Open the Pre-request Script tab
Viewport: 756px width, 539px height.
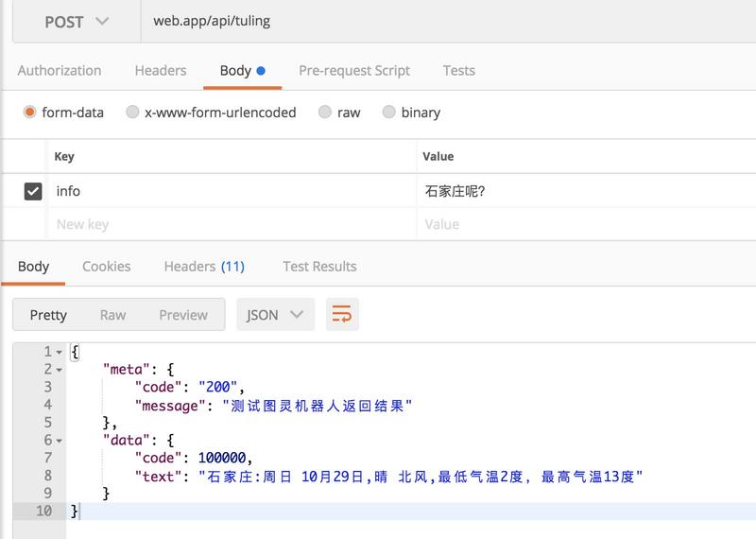pos(353,71)
